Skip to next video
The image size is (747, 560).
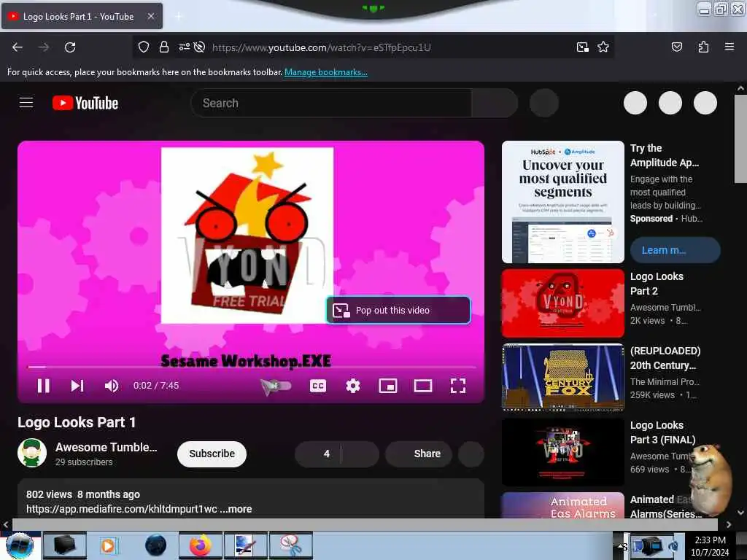coord(77,386)
